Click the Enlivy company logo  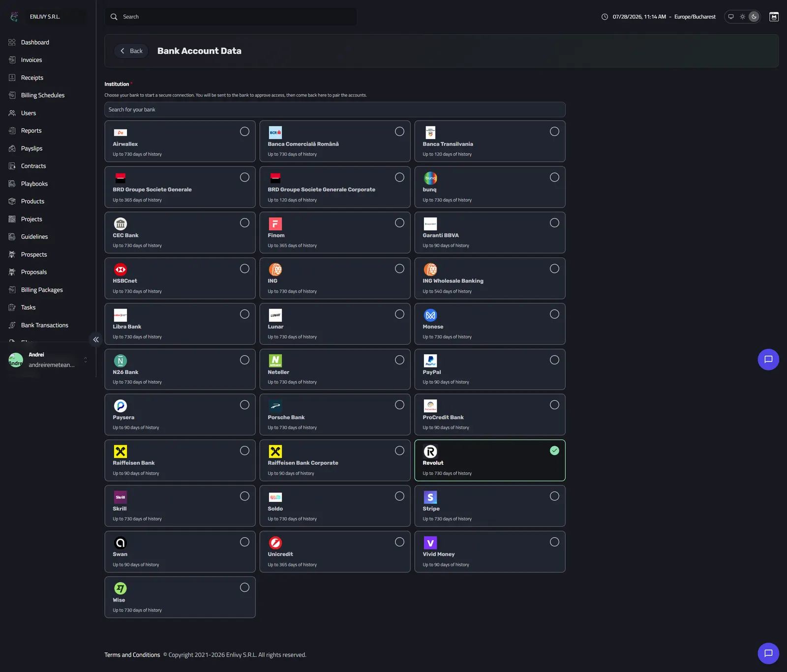click(14, 17)
